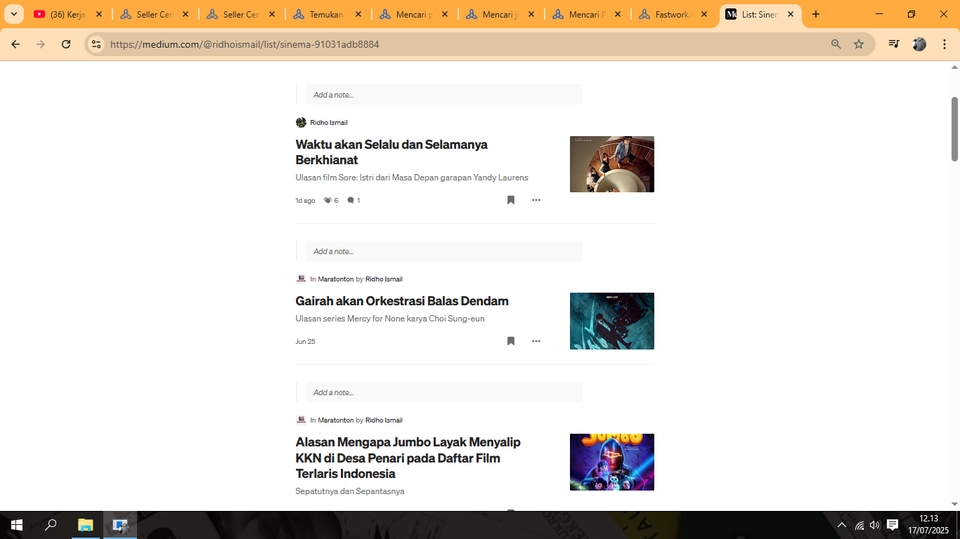
Task: Bookmark this page with star icon
Action: pyautogui.click(x=858, y=44)
